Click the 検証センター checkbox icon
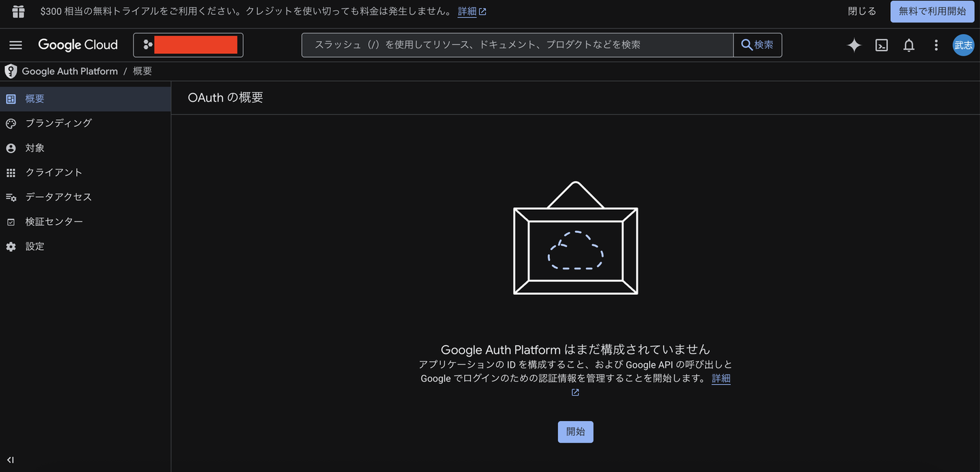 pyautogui.click(x=11, y=222)
